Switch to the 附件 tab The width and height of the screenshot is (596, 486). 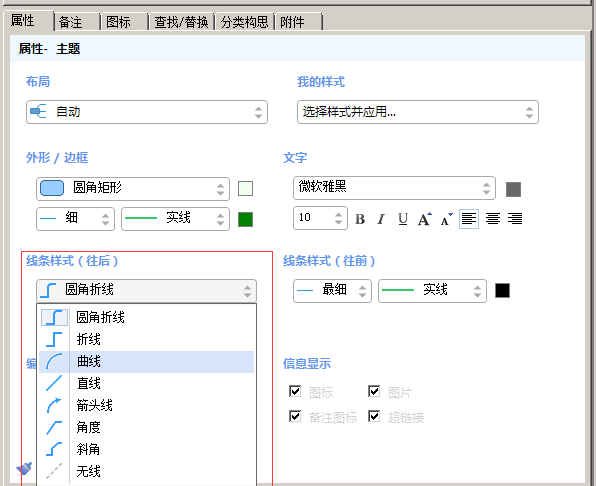(x=299, y=22)
